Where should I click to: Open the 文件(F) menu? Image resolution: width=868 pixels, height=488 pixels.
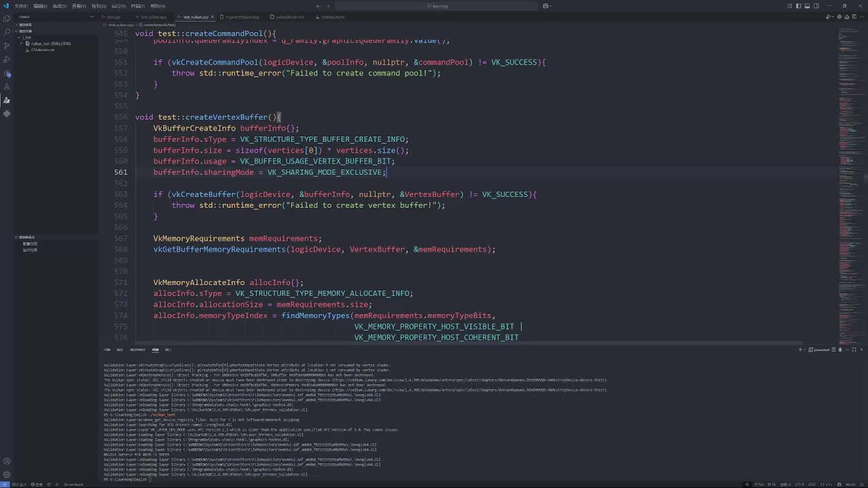click(21, 6)
